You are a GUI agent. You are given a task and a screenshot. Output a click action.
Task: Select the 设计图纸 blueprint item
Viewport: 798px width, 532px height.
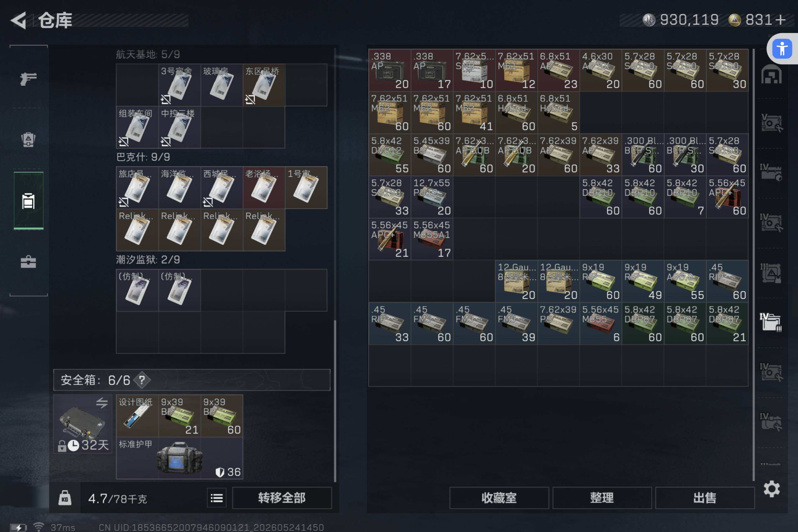137,416
